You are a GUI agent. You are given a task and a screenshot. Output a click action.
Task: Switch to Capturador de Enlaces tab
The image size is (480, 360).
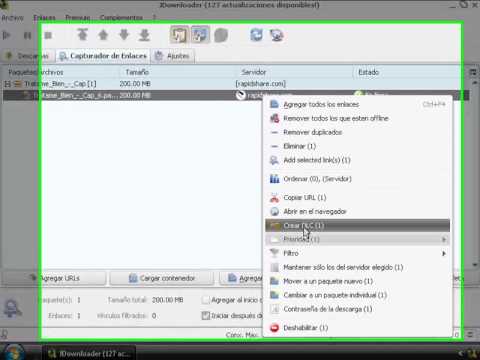tap(103, 56)
